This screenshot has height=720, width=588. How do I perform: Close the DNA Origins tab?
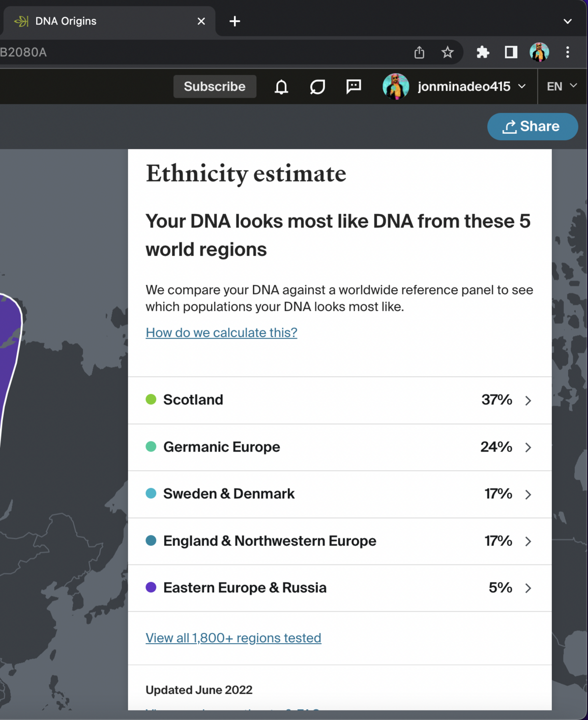201,21
